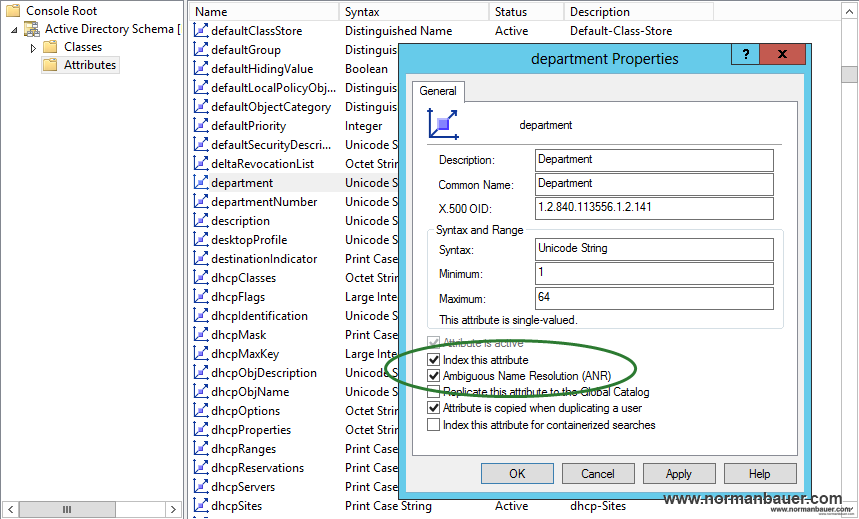Click the dhcpProperties attribute icon
859x519 pixels.
click(x=201, y=430)
